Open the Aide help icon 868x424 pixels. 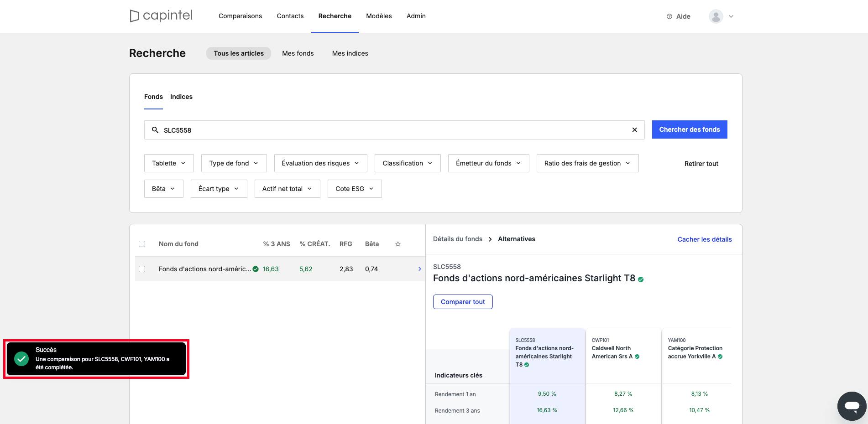coord(669,16)
